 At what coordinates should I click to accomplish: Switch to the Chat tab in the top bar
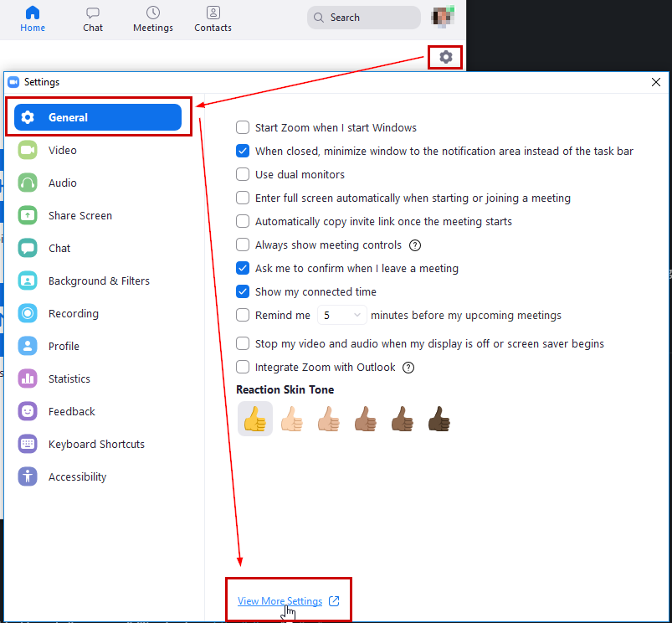93,20
